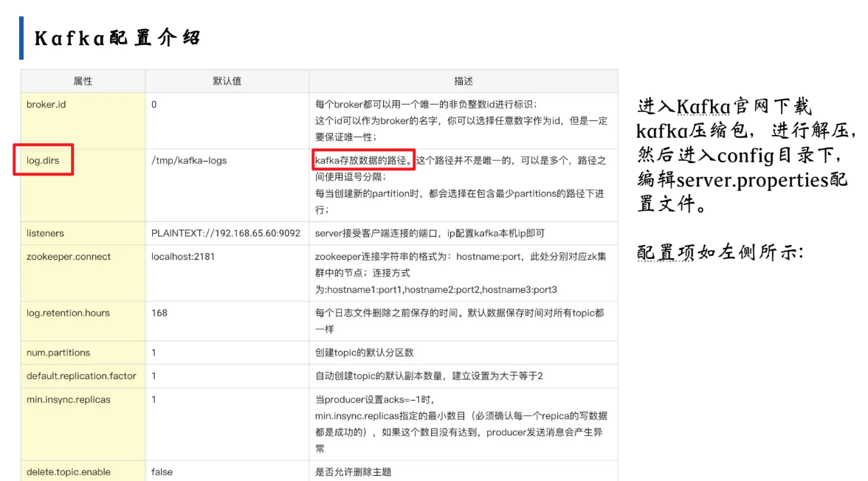Click the text "kafka存放数据的路径。"
The image size is (868, 481).
coord(365,161)
